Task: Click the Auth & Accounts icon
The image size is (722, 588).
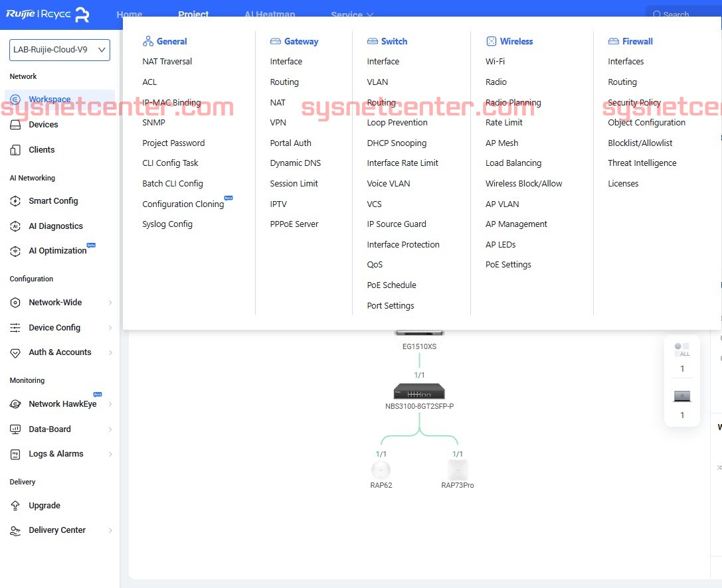Action: (x=15, y=353)
